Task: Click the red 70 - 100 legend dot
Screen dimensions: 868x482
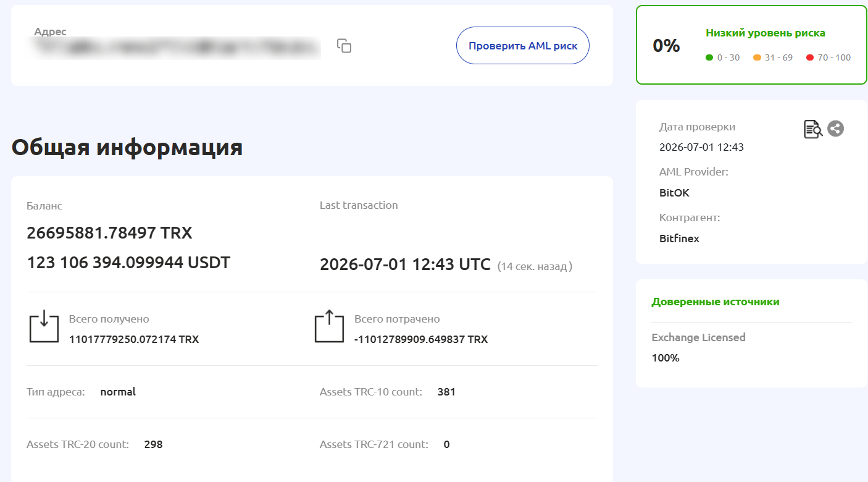Action: pos(810,57)
